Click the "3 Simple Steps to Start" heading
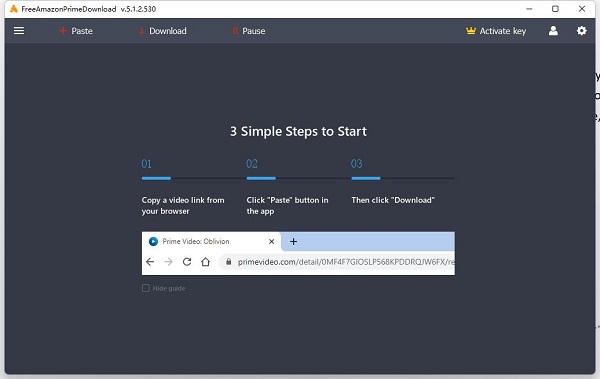Viewport: 600px width, 379px height. 298,131
